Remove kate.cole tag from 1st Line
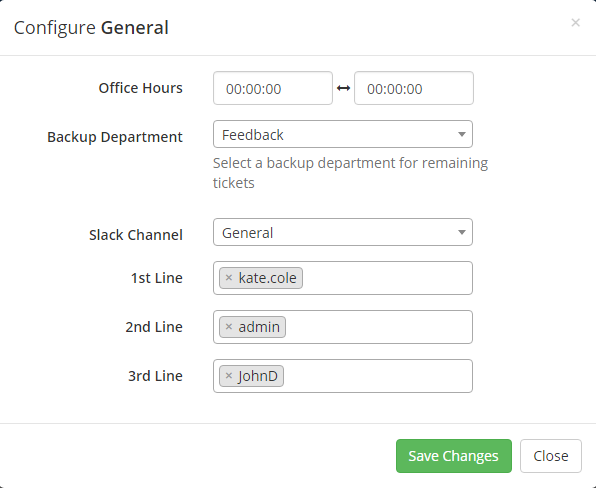Viewport: 596px width, 488px height. coord(229,278)
